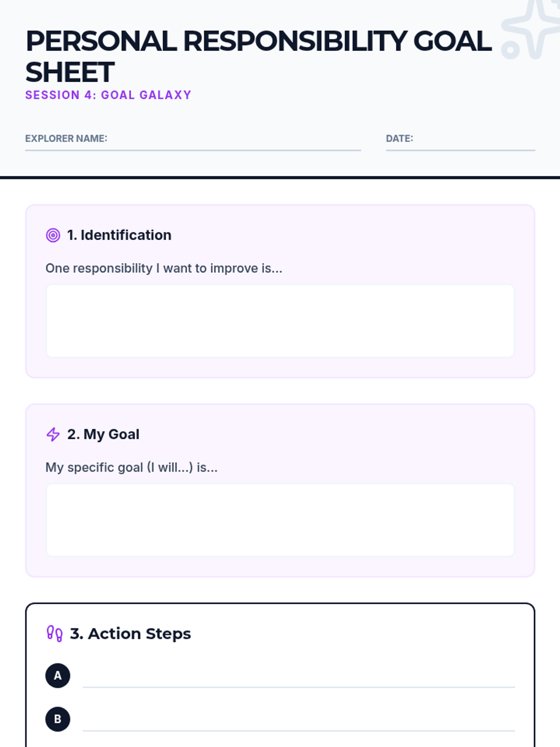Viewport: 560px width, 747px height.
Task: Click the footprints icon beside Action Steps
Action: [55, 634]
